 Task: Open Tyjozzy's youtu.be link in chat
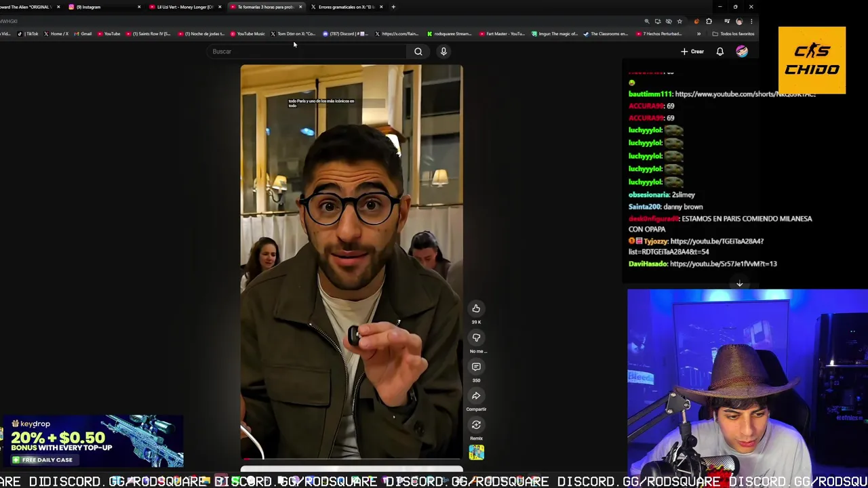click(x=696, y=246)
